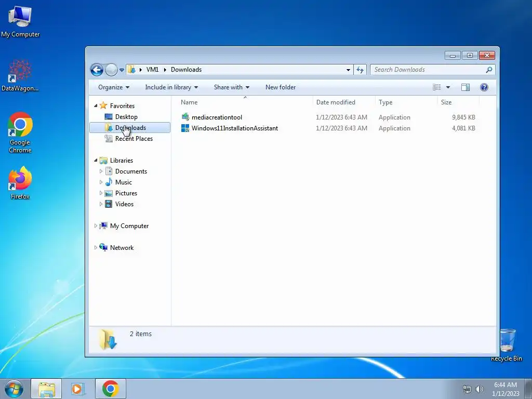Select the Music library
The height and width of the screenshot is (399, 532).
pyautogui.click(x=124, y=182)
